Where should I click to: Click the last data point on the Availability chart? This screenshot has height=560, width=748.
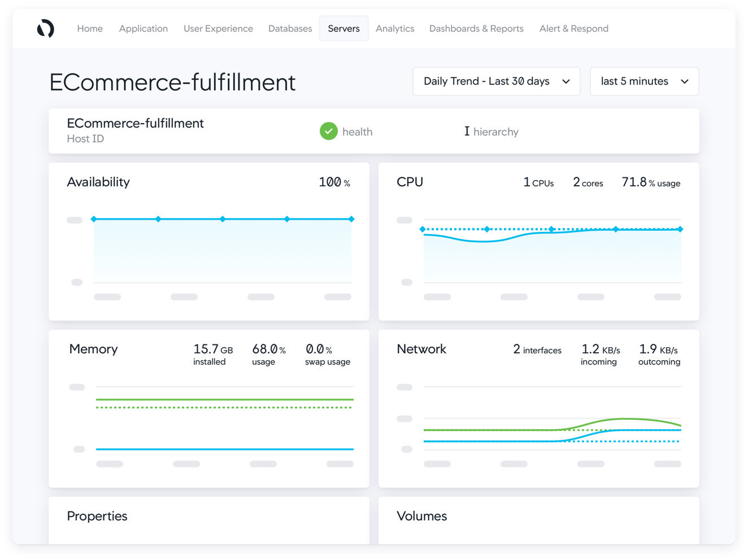tap(351, 219)
